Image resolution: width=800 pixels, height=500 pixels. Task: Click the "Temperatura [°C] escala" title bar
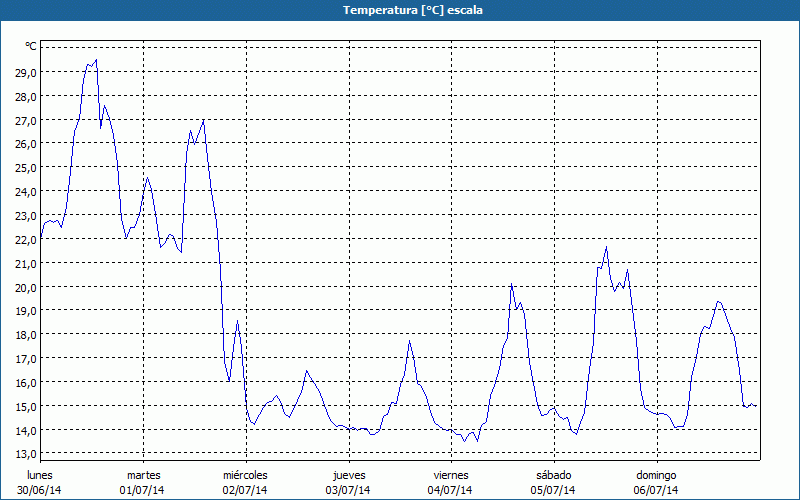(400, 10)
